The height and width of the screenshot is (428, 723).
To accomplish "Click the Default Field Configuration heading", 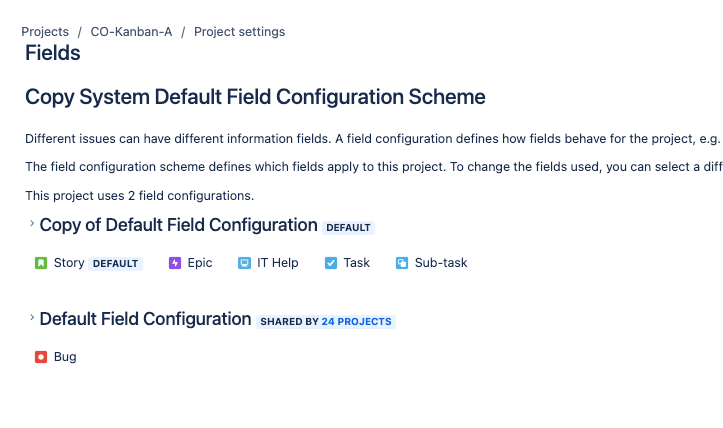I will 145,319.
